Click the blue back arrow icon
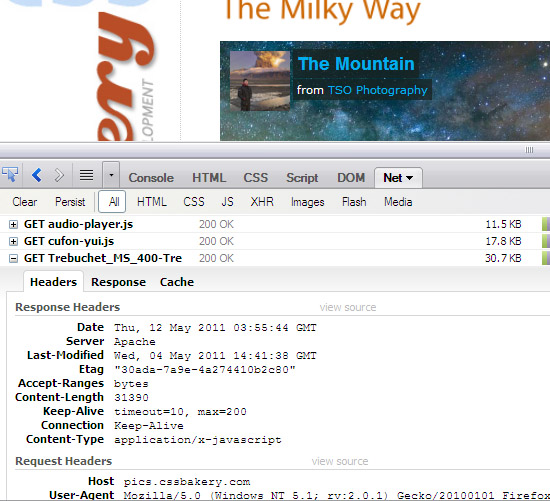The height and width of the screenshot is (501, 550). pyautogui.click(x=37, y=175)
